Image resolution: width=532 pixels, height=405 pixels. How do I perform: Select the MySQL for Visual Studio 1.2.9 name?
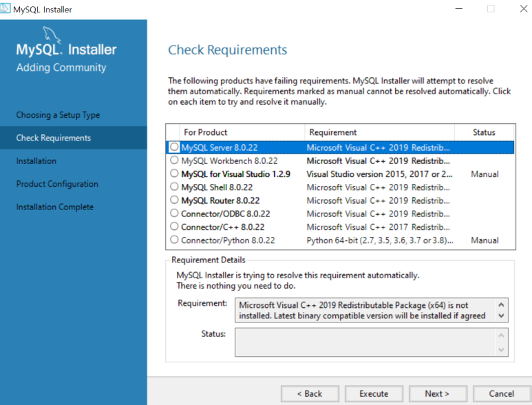coord(236,174)
